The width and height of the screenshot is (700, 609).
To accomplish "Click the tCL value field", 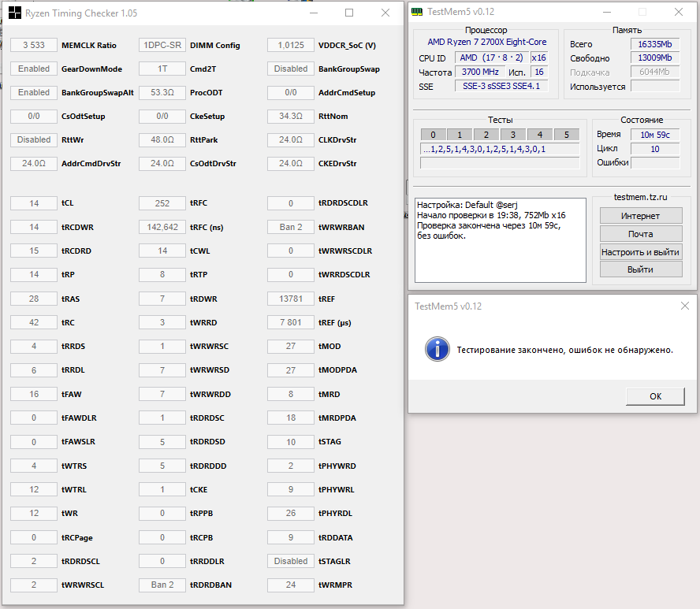I will (x=34, y=203).
